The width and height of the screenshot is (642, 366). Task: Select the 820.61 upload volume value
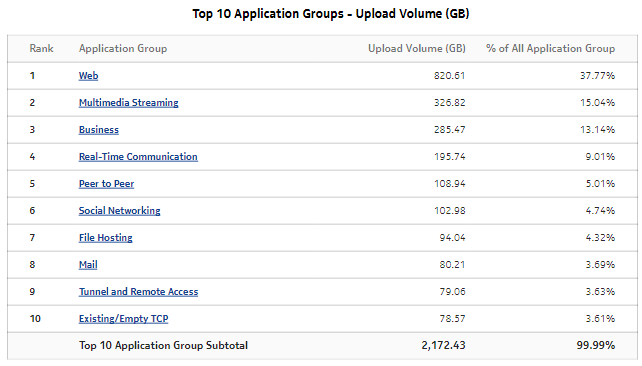450,76
